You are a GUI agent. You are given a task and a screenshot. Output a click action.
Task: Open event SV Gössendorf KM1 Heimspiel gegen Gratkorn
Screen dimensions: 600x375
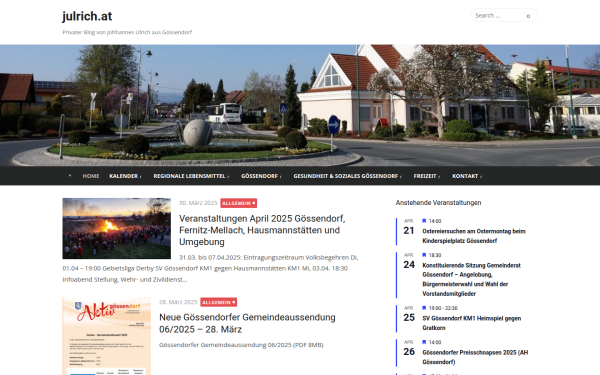click(471, 323)
